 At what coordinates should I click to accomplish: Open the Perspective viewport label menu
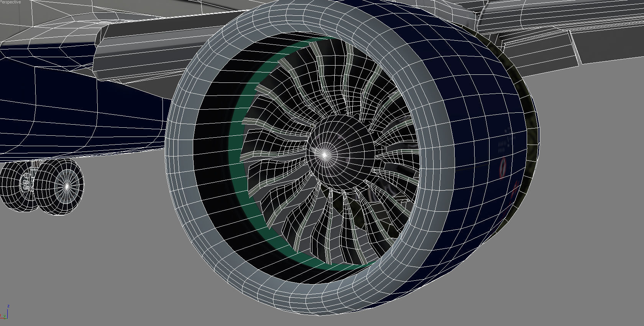point(10,2)
